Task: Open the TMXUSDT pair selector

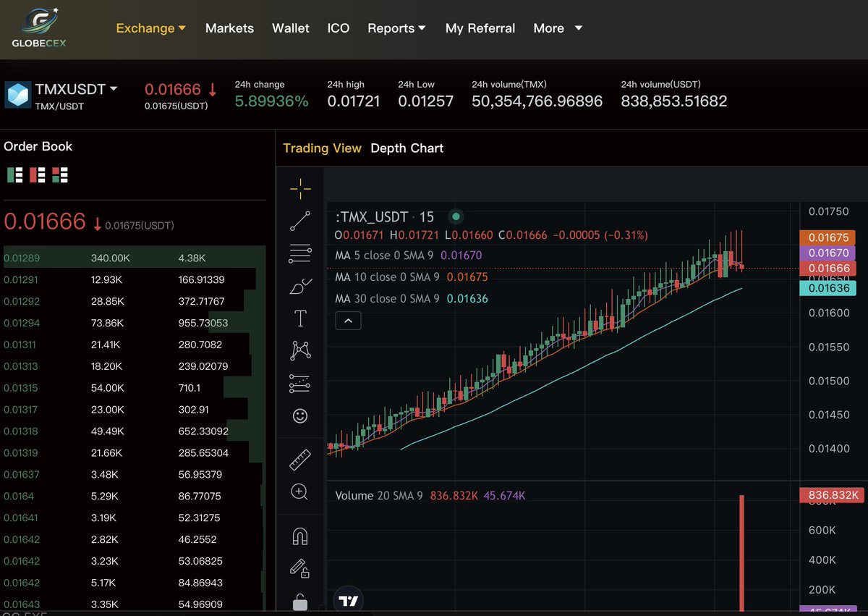Action: [77, 89]
